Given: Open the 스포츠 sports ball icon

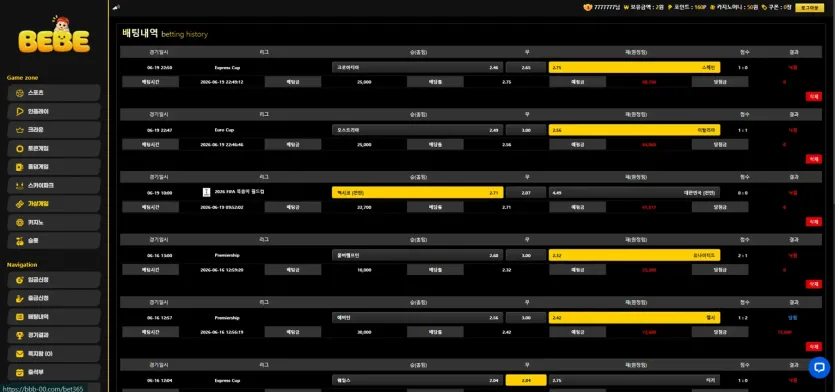Looking at the screenshot, I should click(20, 93).
